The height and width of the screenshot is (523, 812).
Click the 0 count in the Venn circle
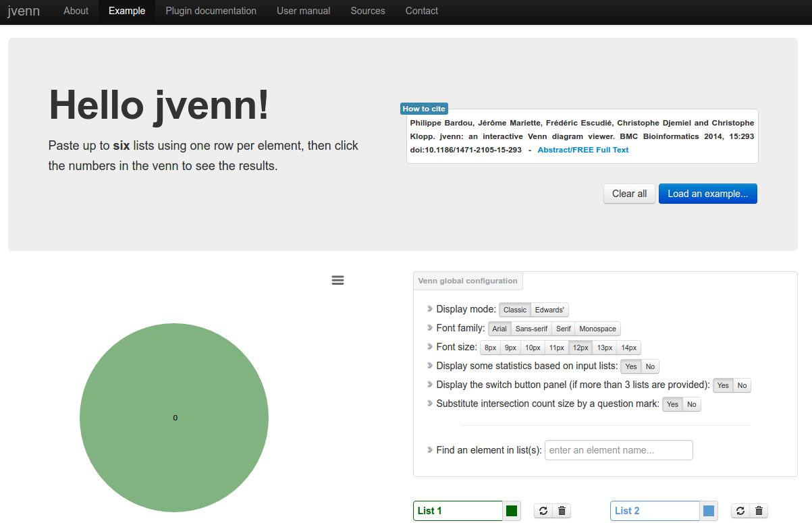click(x=175, y=418)
